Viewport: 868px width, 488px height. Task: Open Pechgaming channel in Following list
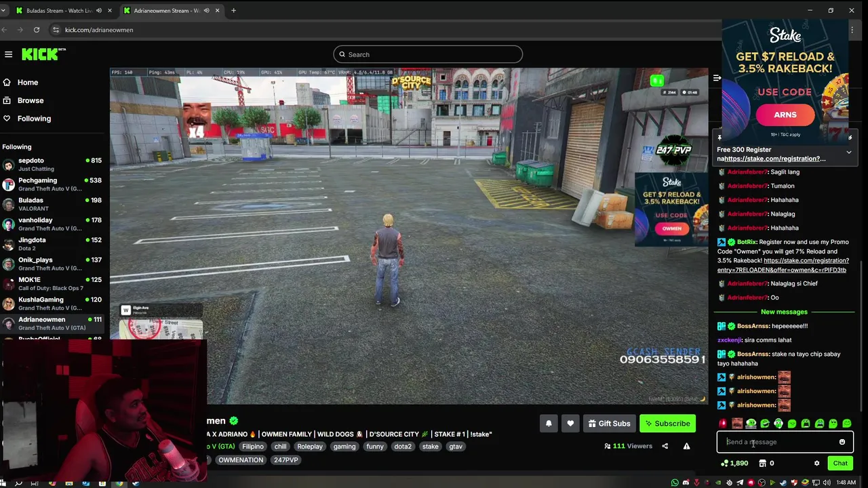click(x=52, y=184)
